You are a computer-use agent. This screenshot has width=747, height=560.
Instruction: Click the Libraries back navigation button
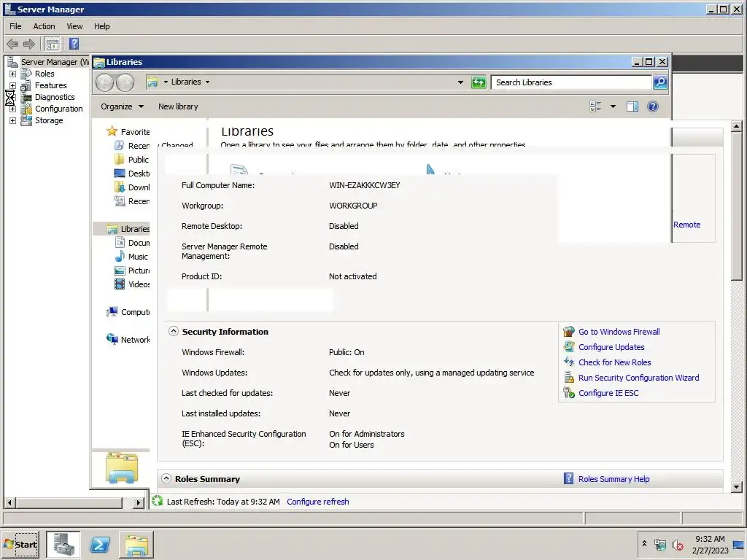105,83
